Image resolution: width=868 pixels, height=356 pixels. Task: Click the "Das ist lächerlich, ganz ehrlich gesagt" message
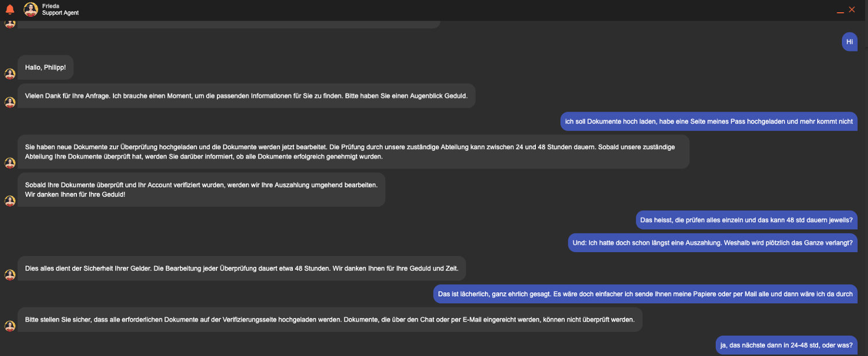645,294
